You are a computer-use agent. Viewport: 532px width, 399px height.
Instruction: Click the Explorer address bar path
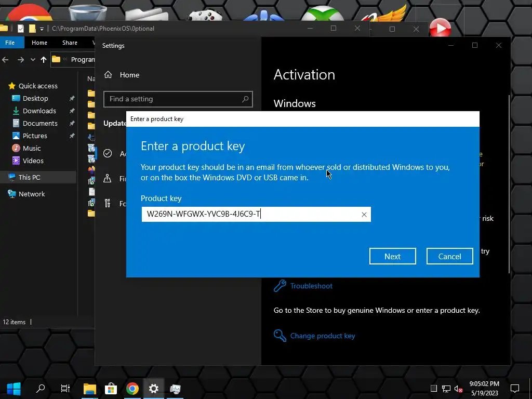tap(73, 60)
